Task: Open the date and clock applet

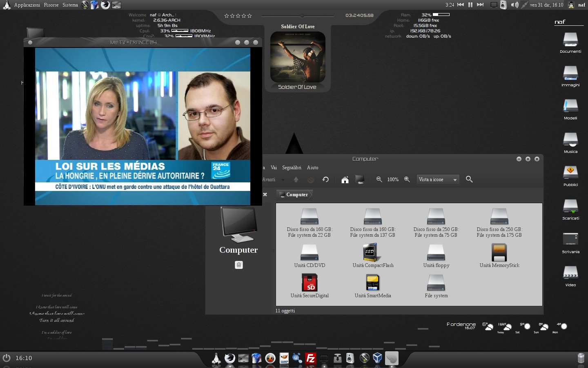Action: 546,5
